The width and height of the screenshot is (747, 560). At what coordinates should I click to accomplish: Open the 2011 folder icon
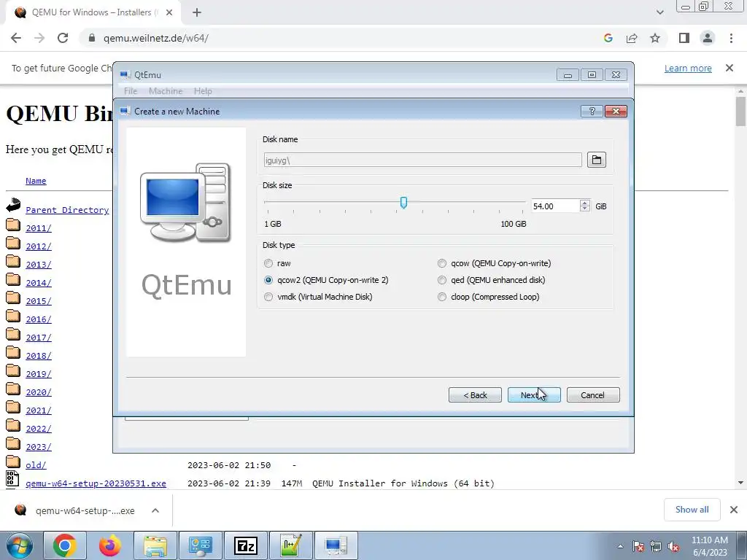click(13, 225)
